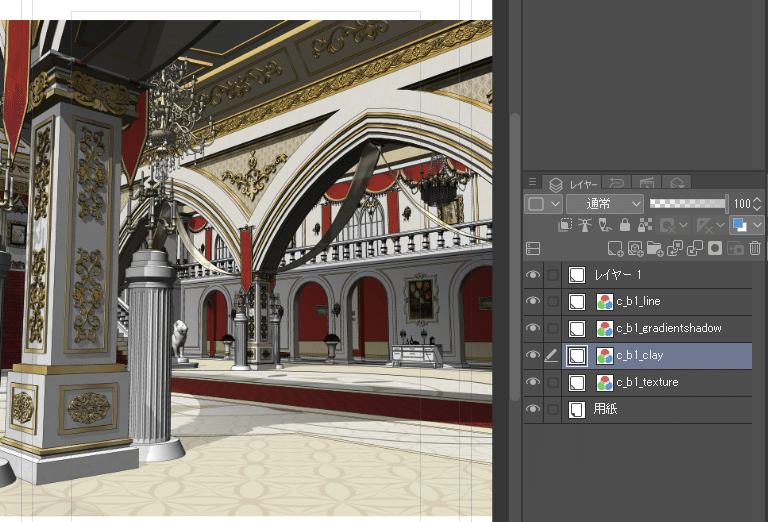Select the c_b1_clay layer name
The image size is (768, 522).
pyautogui.click(x=640, y=355)
